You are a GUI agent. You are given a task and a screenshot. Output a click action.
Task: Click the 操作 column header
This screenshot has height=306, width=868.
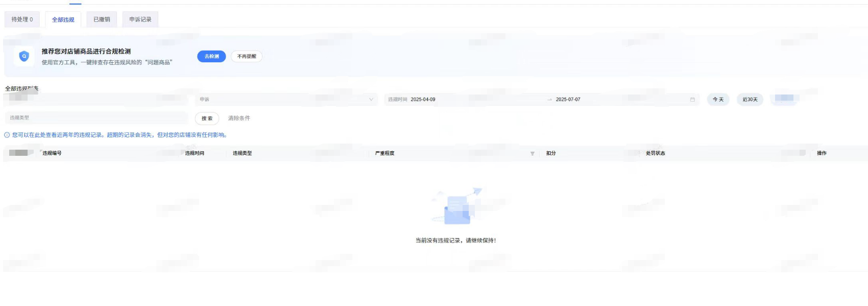[x=822, y=153]
